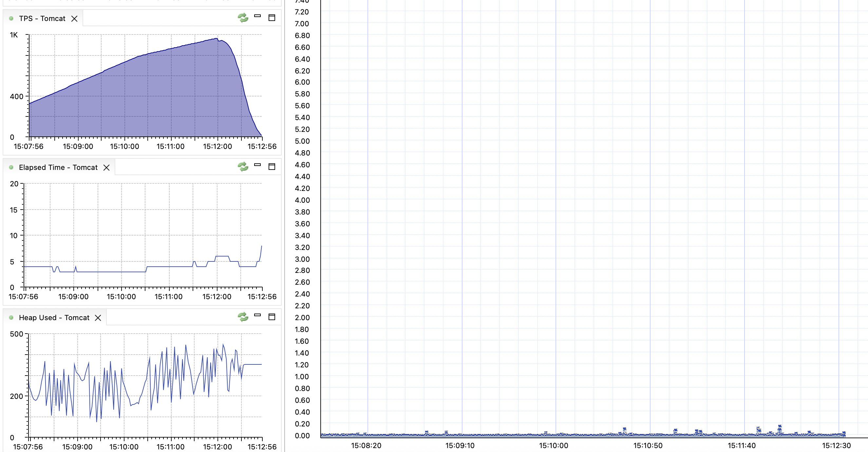Screen dimensions: 868x452
Task: Refresh the Heap Used - Tomcat chart
Action: tap(243, 317)
